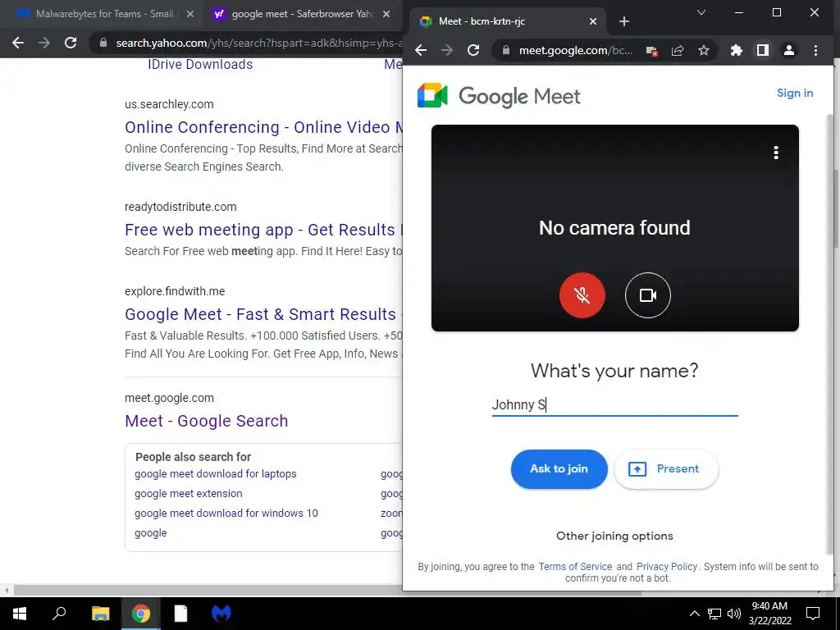The image size is (840, 630).
Task: Go forward in the Meet browser window
Action: point(447,50)
